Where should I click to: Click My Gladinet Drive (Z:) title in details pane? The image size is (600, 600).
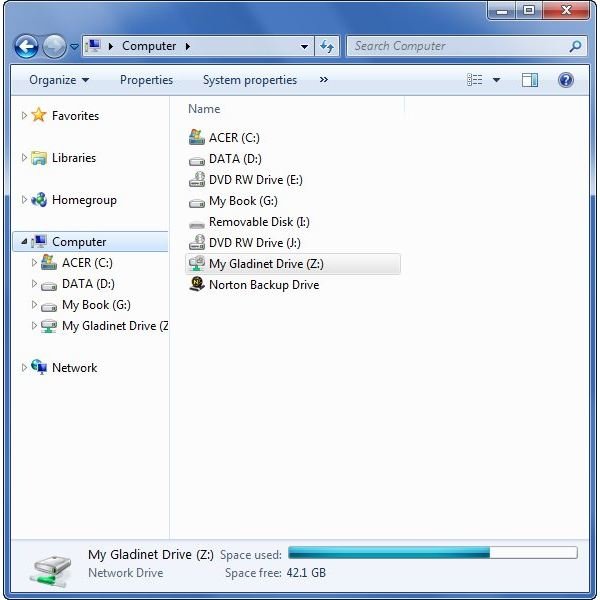point(151,554)
